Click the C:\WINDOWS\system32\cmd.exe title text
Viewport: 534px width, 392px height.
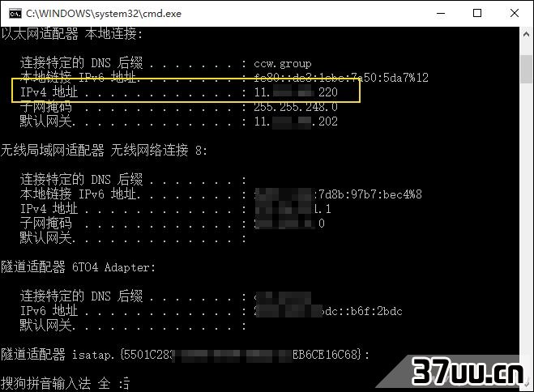coord(104,14)
